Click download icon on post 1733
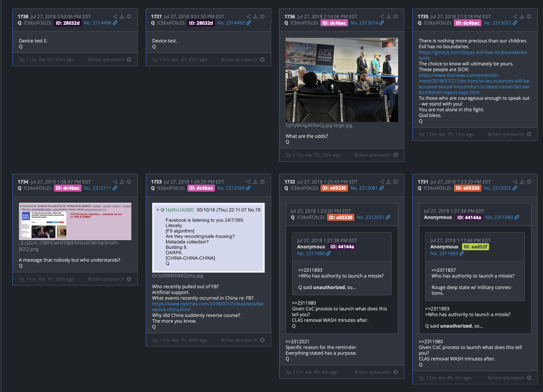 click(255, 182)
